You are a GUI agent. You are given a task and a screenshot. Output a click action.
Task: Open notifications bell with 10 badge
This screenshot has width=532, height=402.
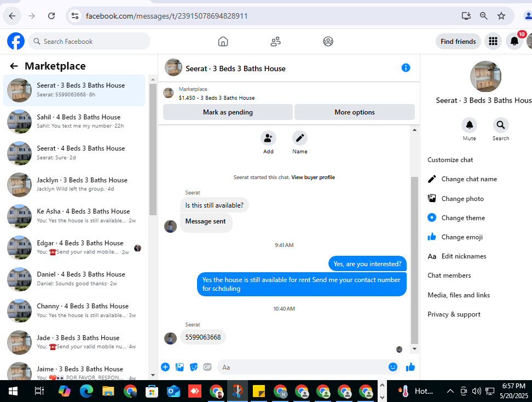[514, 42]
